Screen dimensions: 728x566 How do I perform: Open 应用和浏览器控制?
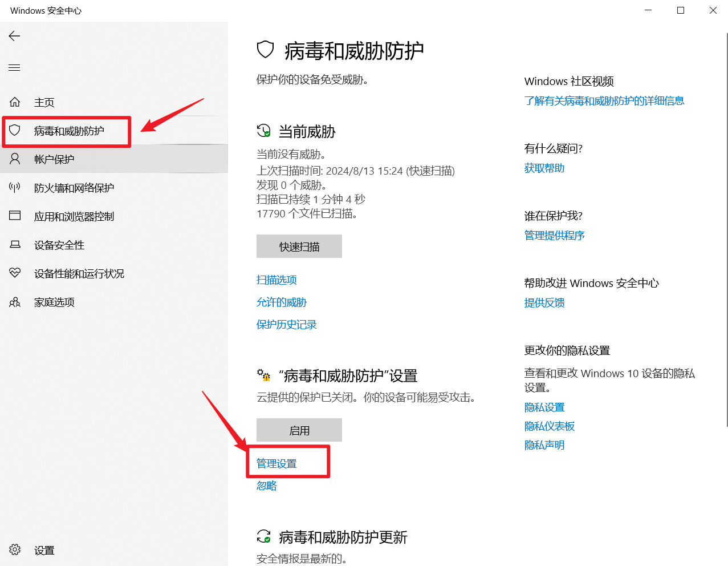[x=114, y=216]
